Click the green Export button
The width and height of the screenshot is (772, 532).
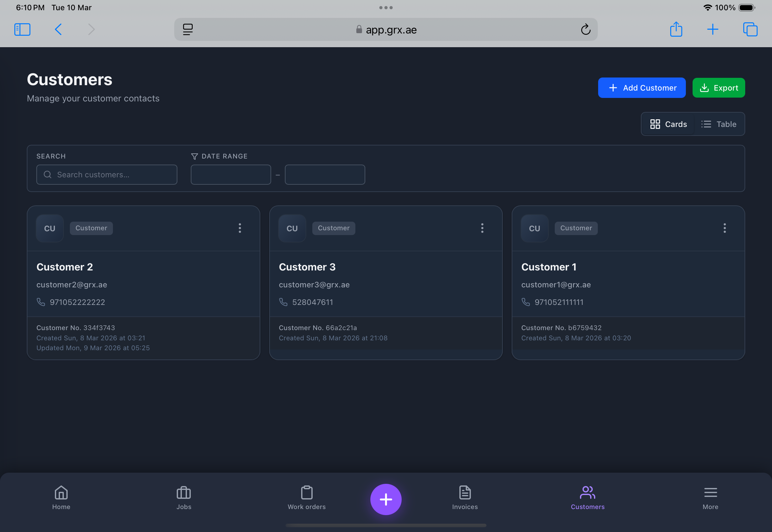click(719, 88)
